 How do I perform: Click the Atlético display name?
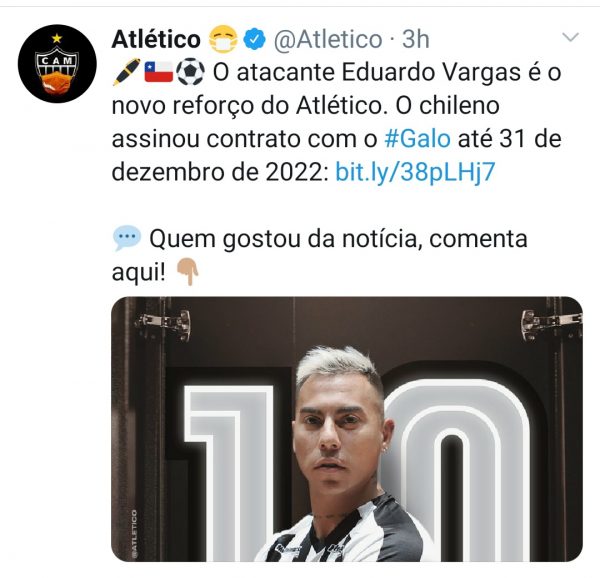click(156, 39)
